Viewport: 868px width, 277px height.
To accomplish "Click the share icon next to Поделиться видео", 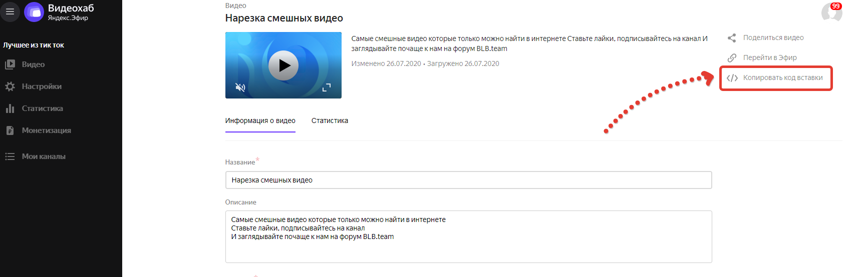I will 732,38.
